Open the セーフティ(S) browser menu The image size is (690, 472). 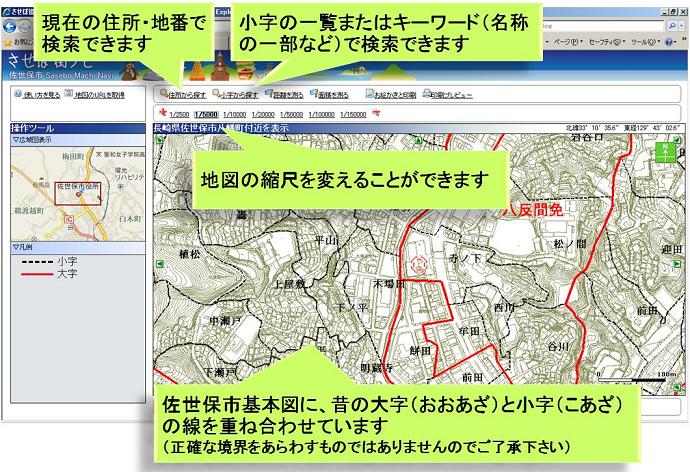coord(608,42)
